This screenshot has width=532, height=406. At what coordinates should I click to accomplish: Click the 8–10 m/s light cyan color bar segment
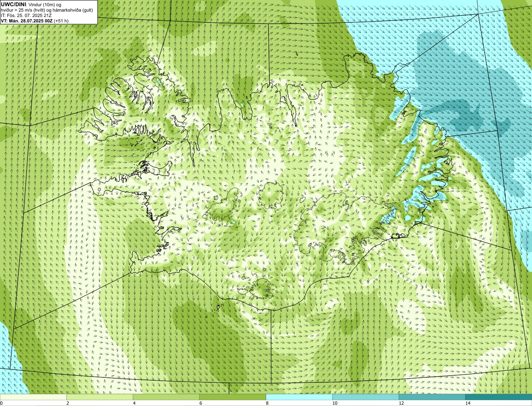point(299,397)
